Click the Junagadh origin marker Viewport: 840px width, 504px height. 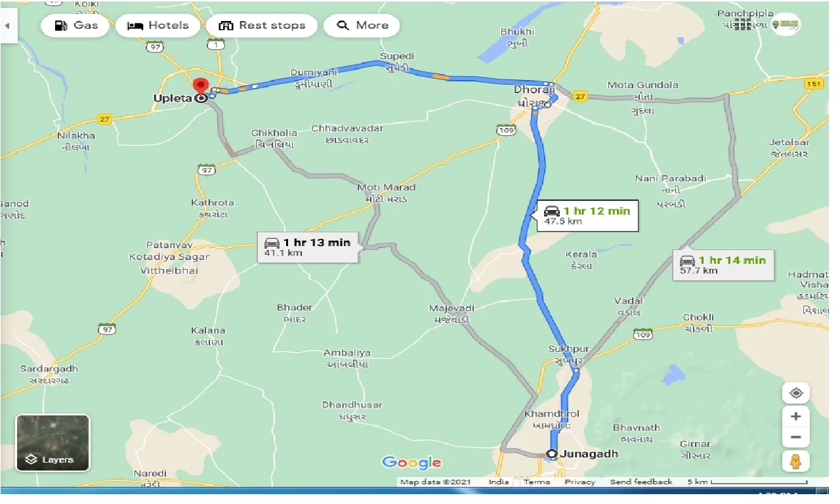tap(553, 453)
